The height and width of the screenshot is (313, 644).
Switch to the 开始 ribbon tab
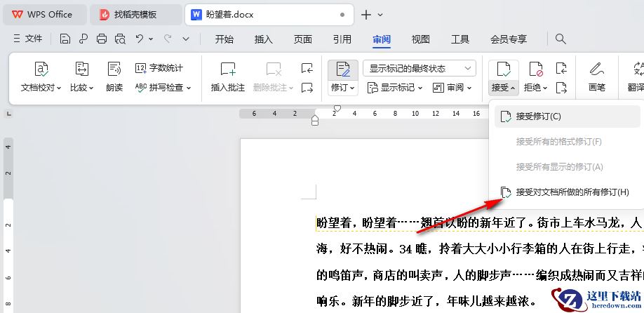[x=224, y=39]
